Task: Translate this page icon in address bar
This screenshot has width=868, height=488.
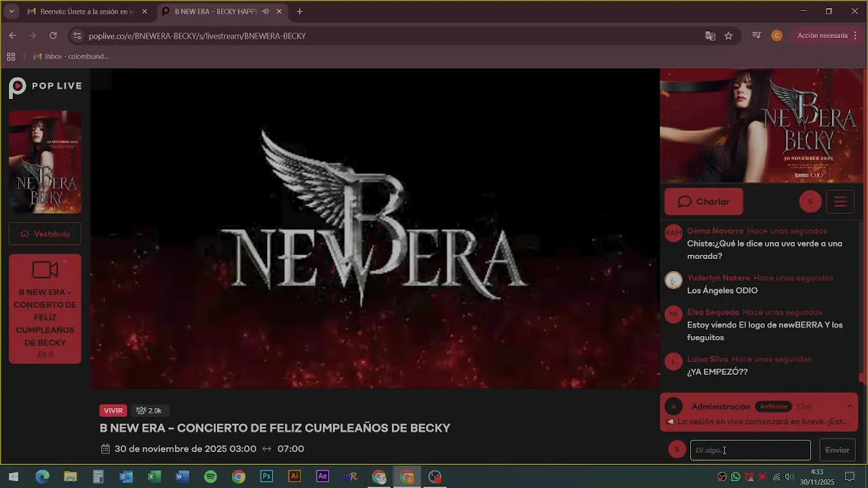Action: [710, 36]
